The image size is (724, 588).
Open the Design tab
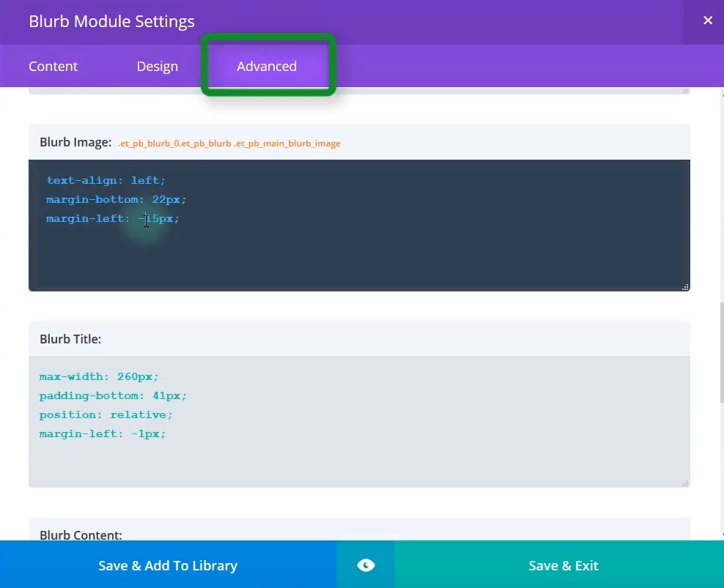[157, 66]
